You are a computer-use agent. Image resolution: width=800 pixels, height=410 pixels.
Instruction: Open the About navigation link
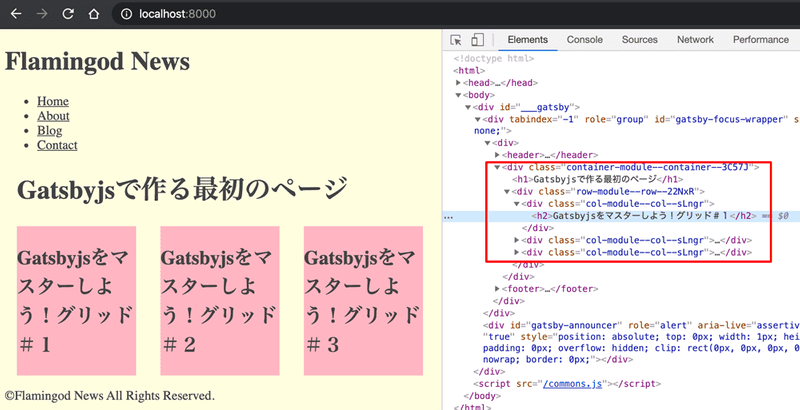[53, 116]
